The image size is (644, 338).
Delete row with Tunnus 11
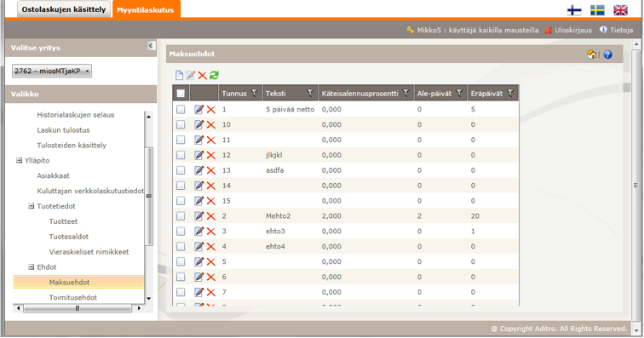coord(210,140)
